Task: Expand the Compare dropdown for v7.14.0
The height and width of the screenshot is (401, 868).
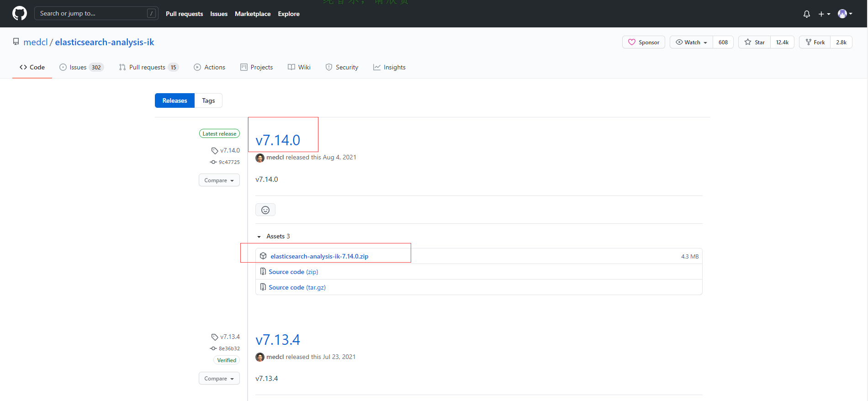Action: [219, 180]
